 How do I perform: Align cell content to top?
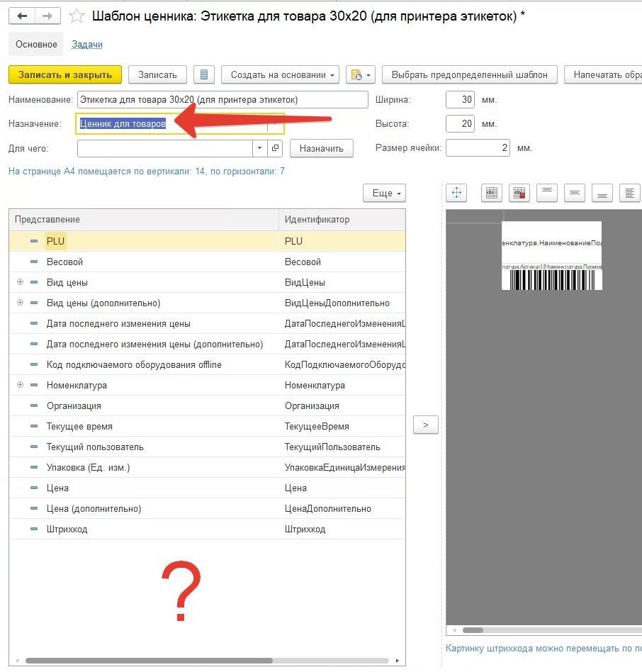point(546,192)
